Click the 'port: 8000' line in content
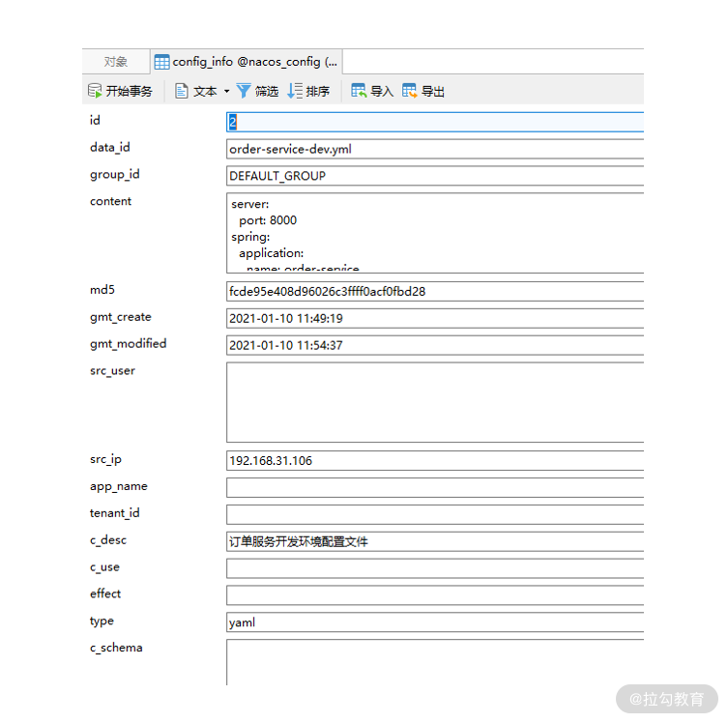 268,220
